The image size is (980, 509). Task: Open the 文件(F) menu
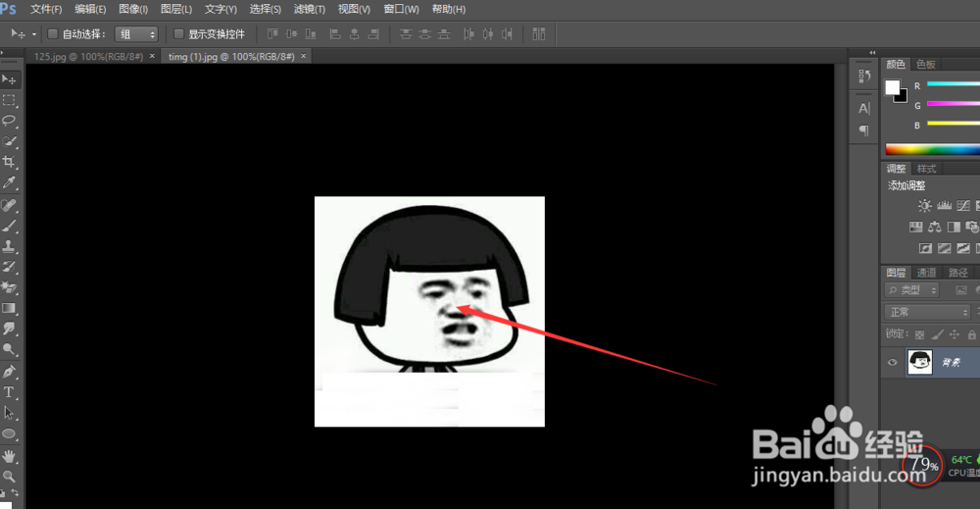coord(46,10)
